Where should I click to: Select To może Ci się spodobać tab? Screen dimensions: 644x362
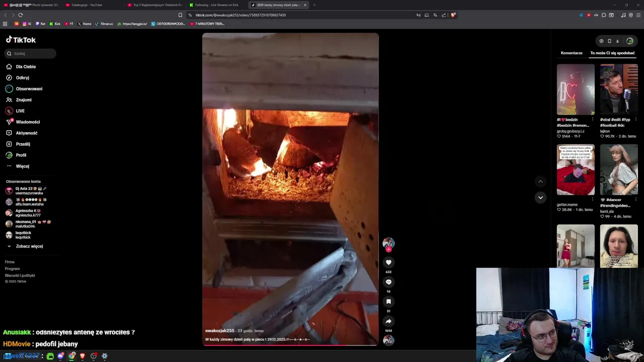612,53
